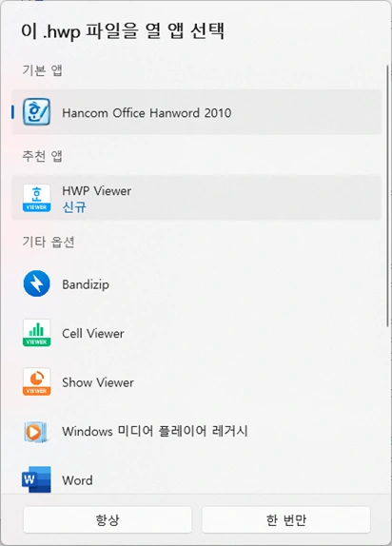This screenshot has height=546, width=392.
Task: Choose the 'Show Viewer' text entry
Action: [98, 382]
